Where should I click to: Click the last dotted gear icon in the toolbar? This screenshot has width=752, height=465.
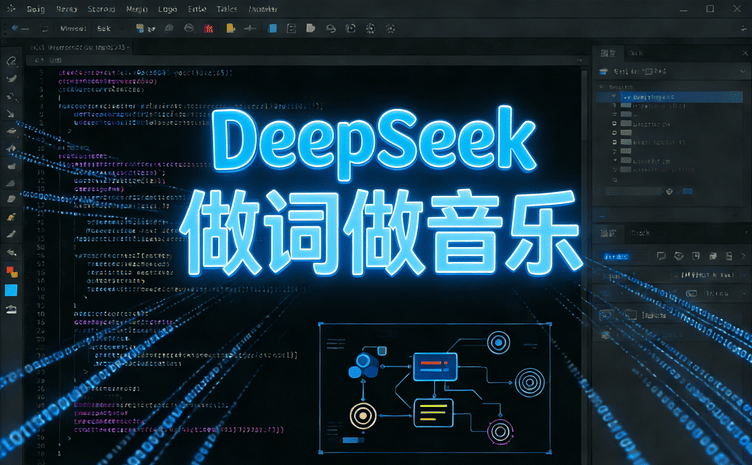point(390,29)
